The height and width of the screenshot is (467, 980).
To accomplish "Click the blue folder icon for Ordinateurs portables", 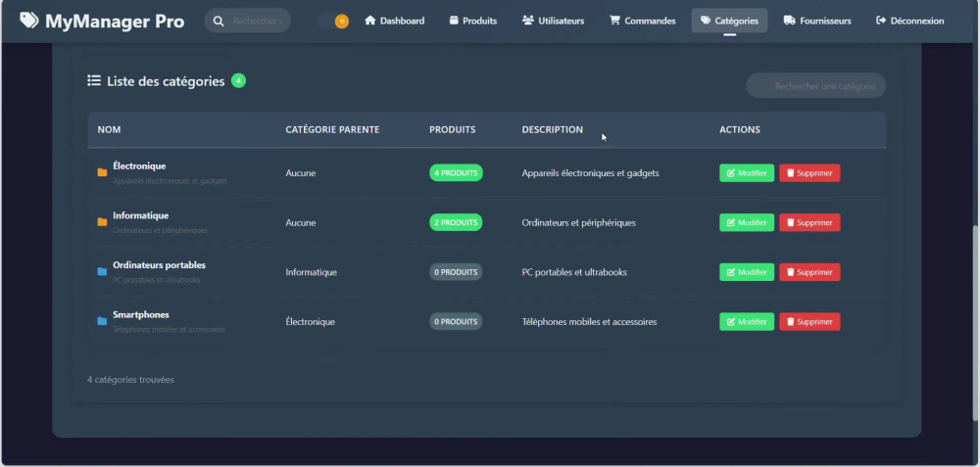I will (103, 271).
